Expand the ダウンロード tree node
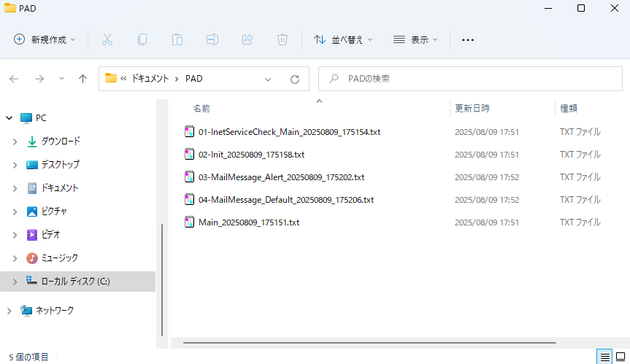630x364 pixels. coord(15,142)
